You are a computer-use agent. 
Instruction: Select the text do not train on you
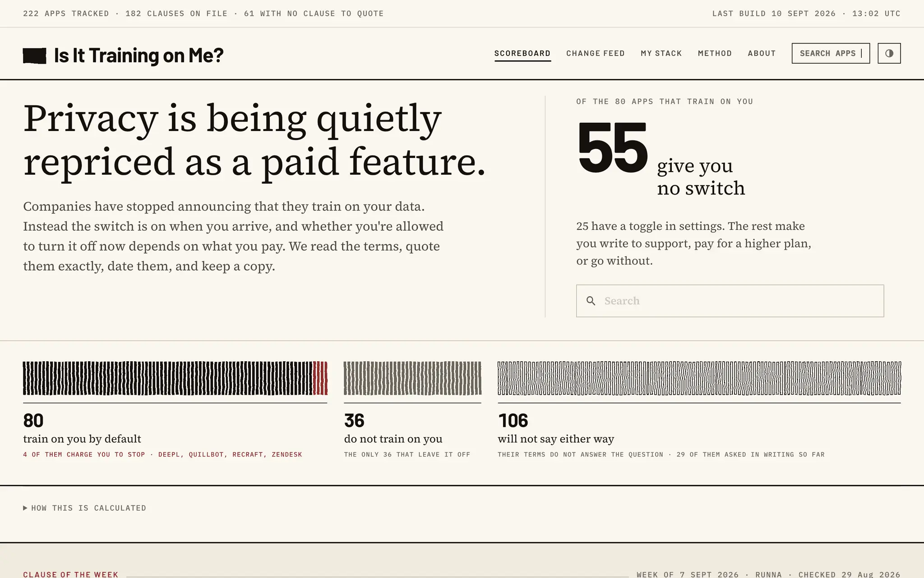[393, 439]
